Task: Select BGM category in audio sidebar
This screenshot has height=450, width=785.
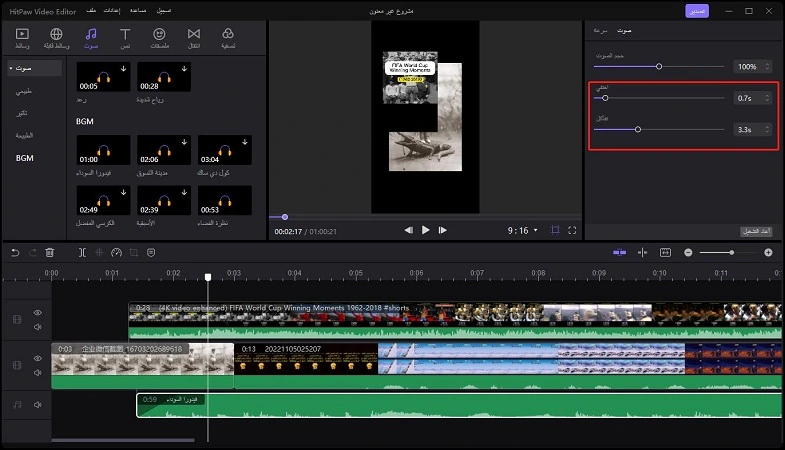Action: 25,158
